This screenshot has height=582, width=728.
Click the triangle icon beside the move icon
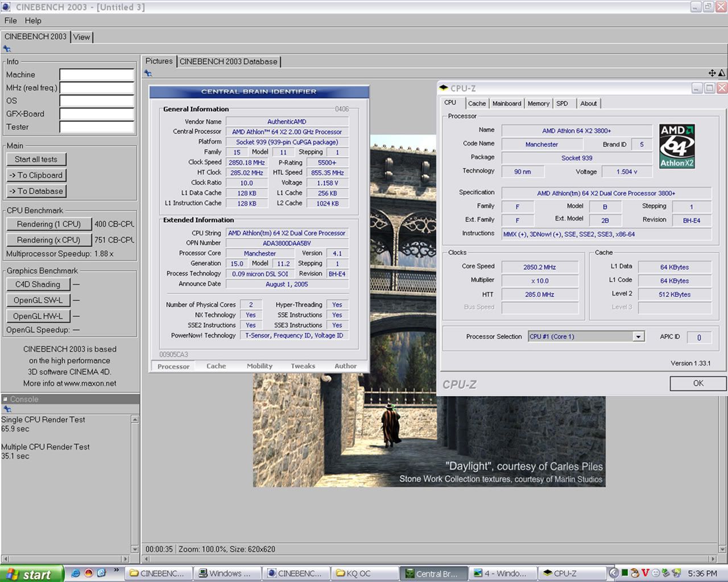coord(722,73)
